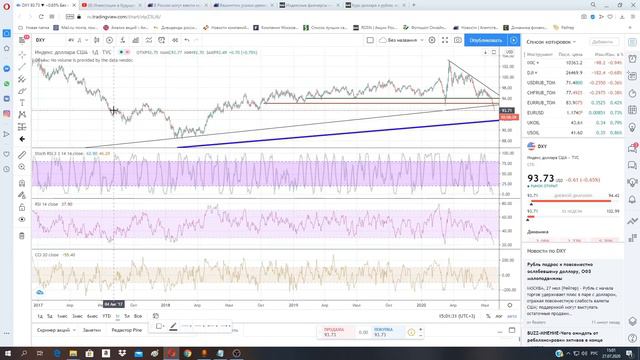Open ideas lightbulb icon in right sidebar

tap(632, 127)
